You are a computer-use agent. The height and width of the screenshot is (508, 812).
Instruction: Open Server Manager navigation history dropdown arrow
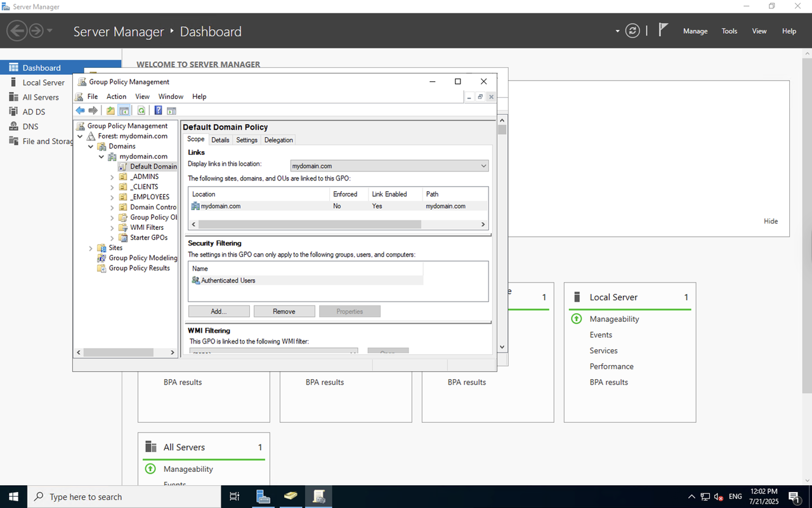click(x=50, y=30)
